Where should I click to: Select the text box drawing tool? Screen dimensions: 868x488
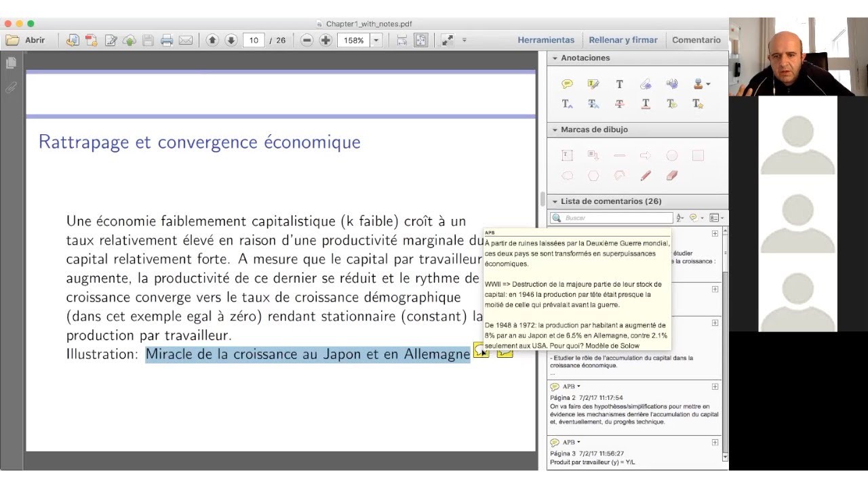click(x=568, y=155)
